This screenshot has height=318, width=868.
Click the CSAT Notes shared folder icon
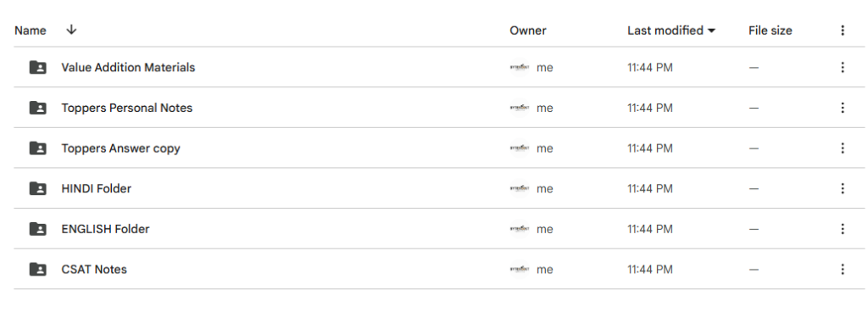click(x=37, y=270)
